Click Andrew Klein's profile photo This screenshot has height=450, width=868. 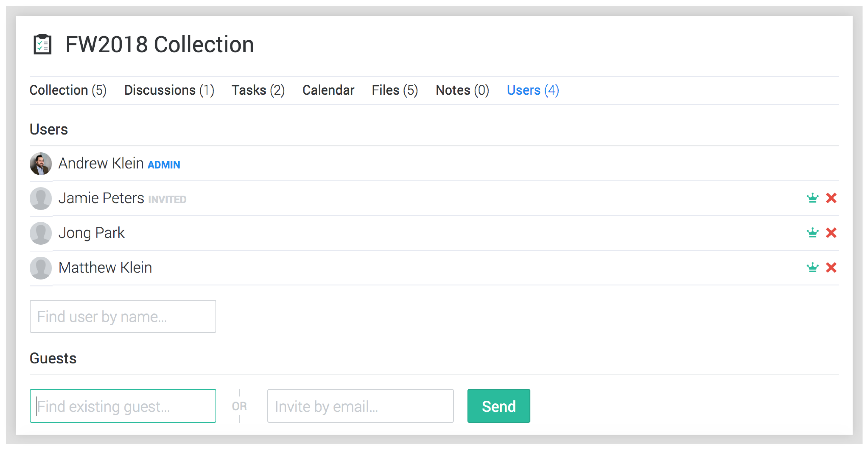tap(41, 164)
